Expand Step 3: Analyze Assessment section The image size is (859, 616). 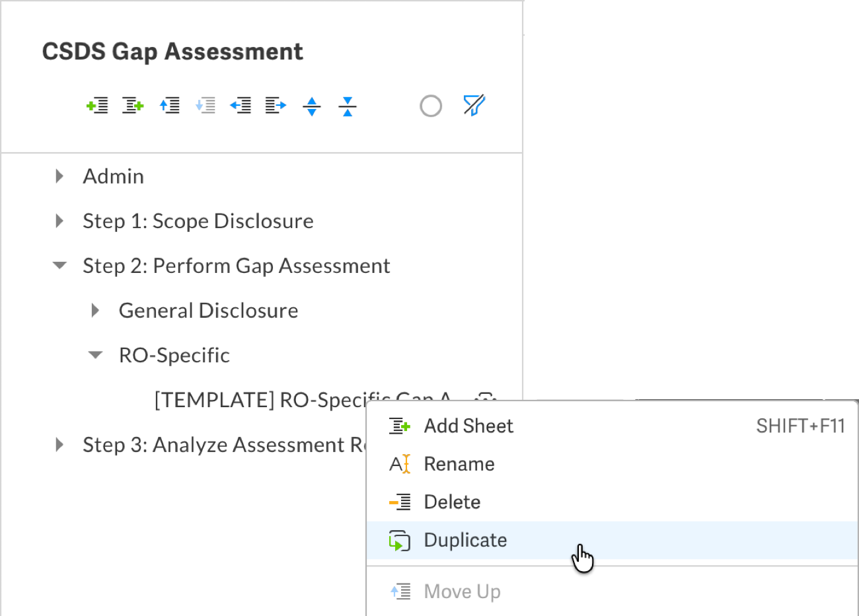pyautogui.click(x=59, y=445)
